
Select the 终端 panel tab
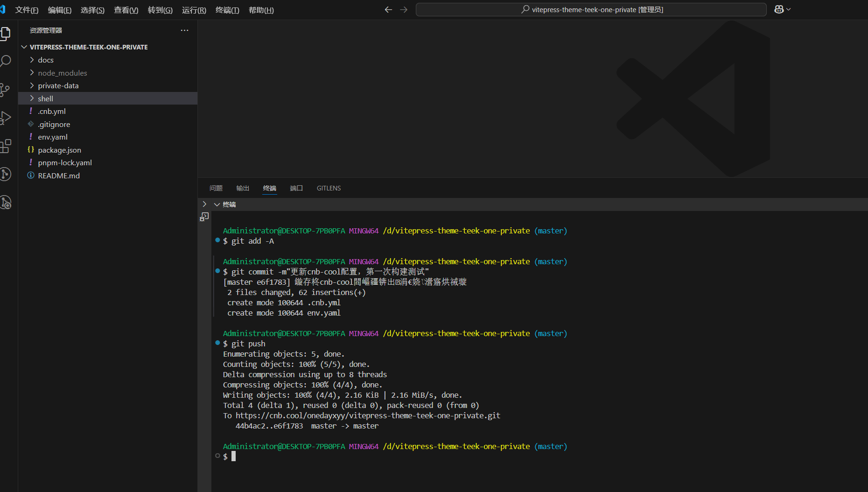270,188
